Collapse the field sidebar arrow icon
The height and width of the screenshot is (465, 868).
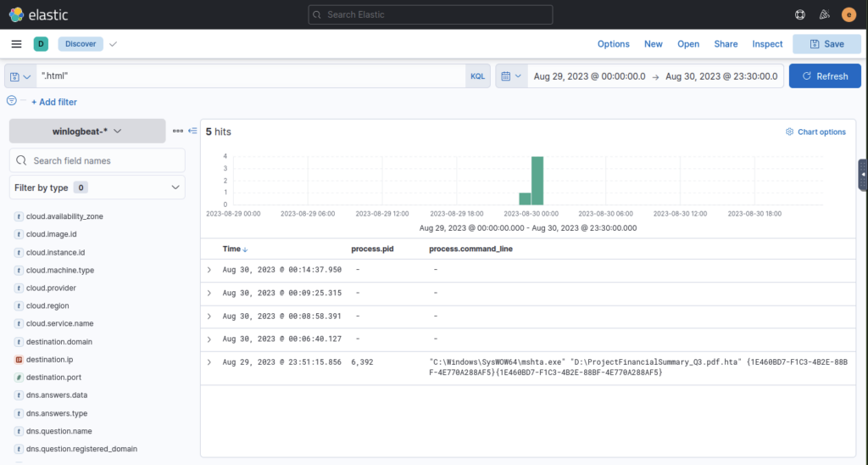[192, 131]
